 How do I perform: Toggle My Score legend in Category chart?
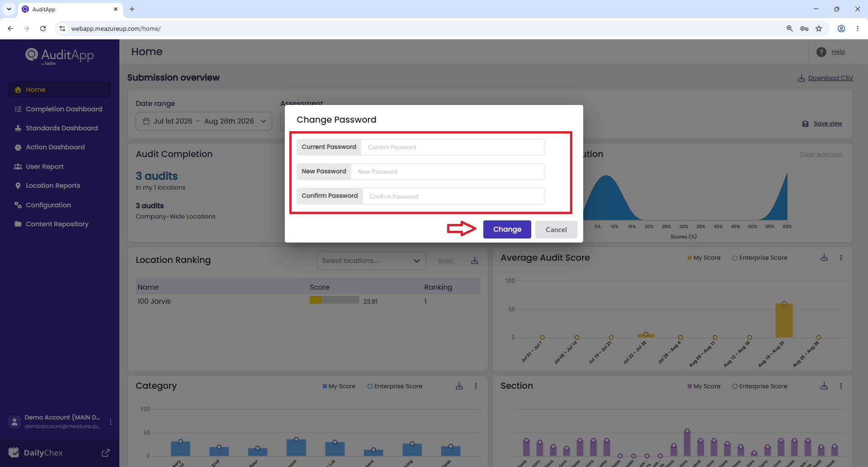pos(339,386)
